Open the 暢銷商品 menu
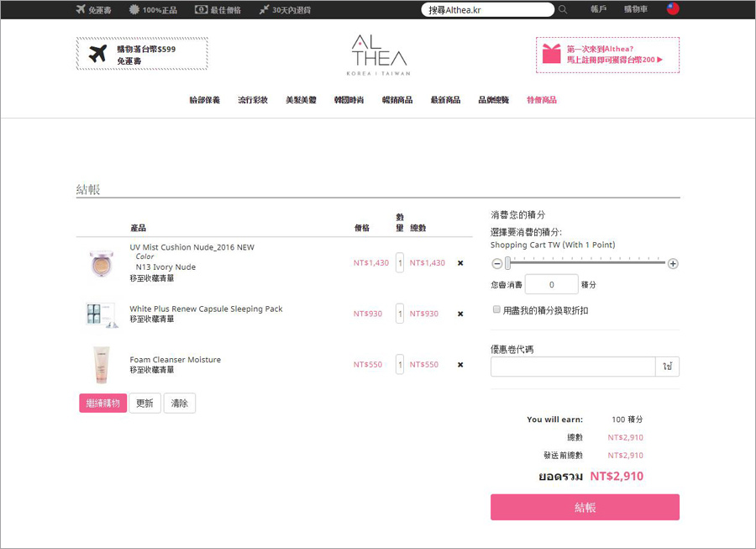 [x=397, y=100]
